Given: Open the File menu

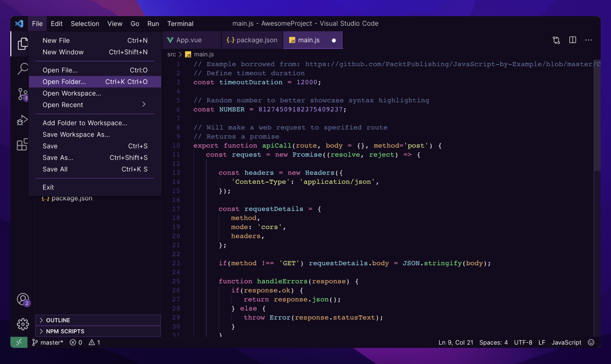Looking at the screenshot, I should (37, 24).
